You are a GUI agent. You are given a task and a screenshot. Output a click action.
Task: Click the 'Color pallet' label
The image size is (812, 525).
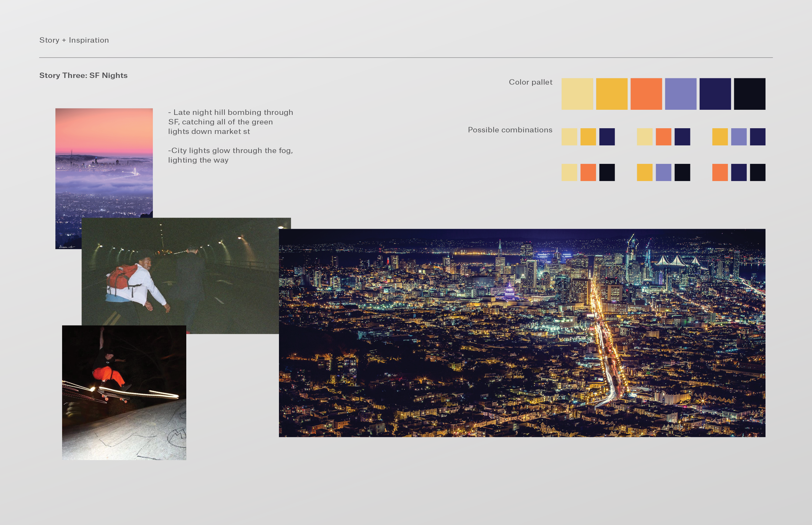[530, 82]
